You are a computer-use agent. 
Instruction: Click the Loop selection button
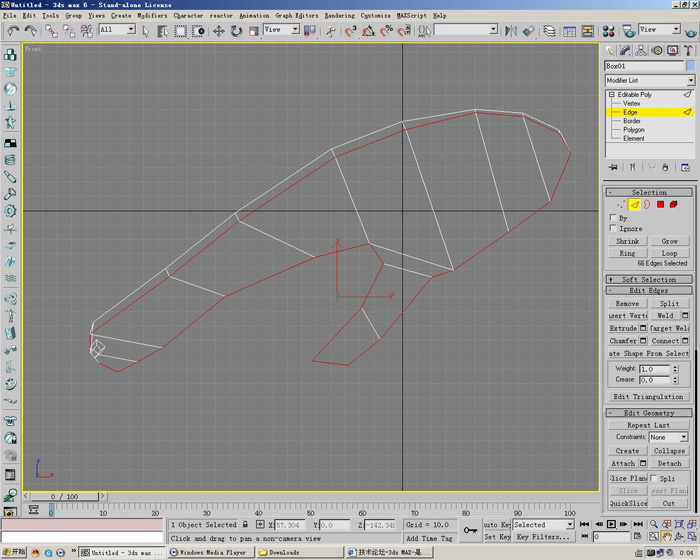669,253
